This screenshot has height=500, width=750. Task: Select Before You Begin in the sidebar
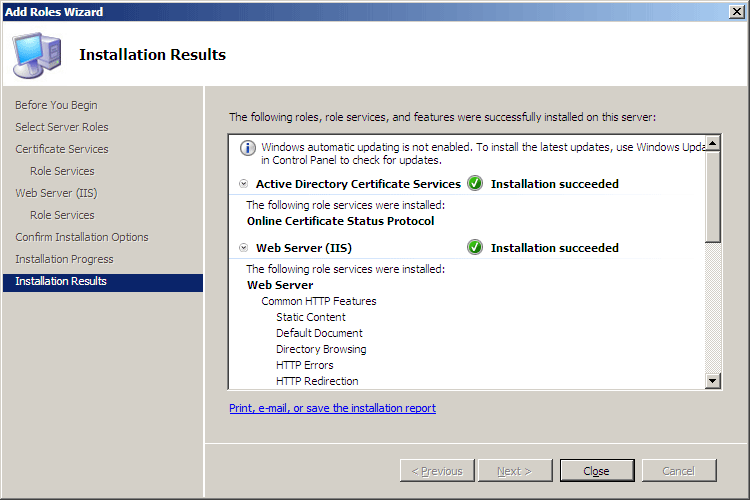pos(56,105)
